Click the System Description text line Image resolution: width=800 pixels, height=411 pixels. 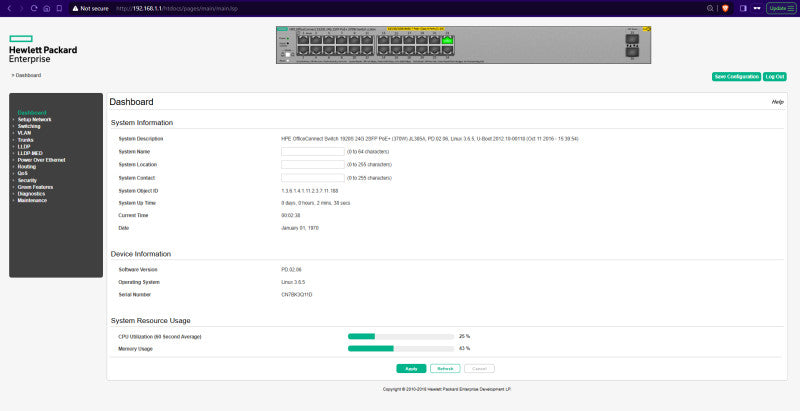[x=429, y=139]
